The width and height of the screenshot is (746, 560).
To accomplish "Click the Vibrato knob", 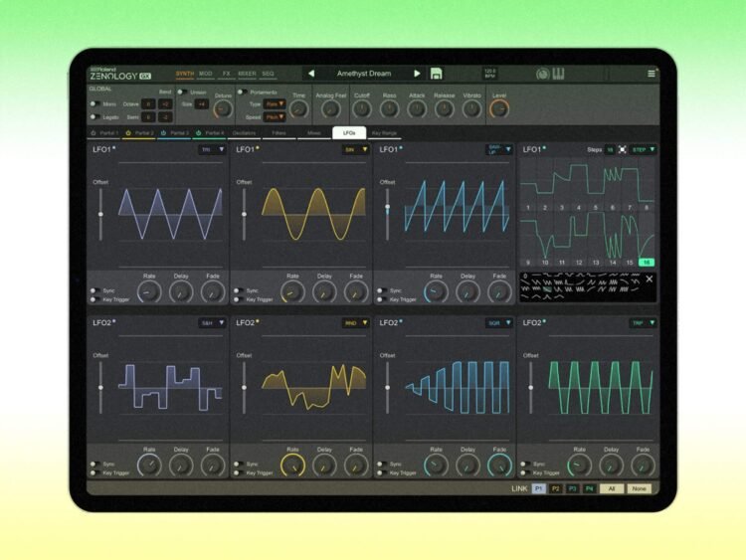I will tap(471, 109).
